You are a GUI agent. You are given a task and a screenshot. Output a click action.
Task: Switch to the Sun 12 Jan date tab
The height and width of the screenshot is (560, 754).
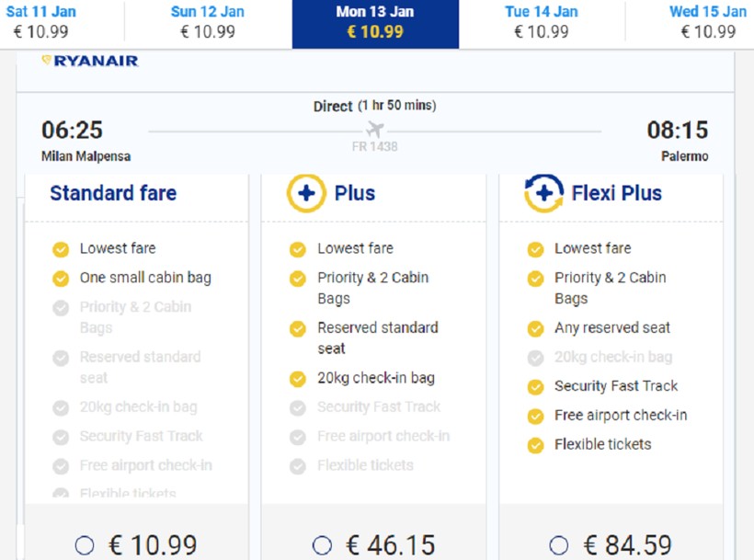tap(208, 22)
